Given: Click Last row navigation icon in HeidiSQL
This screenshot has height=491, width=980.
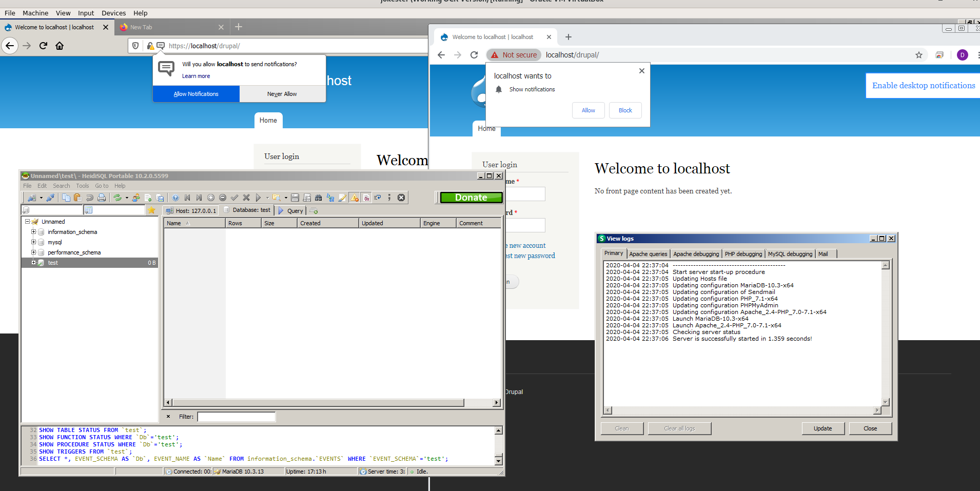Looking at the screenshot, I should click(x=199, y=198).
